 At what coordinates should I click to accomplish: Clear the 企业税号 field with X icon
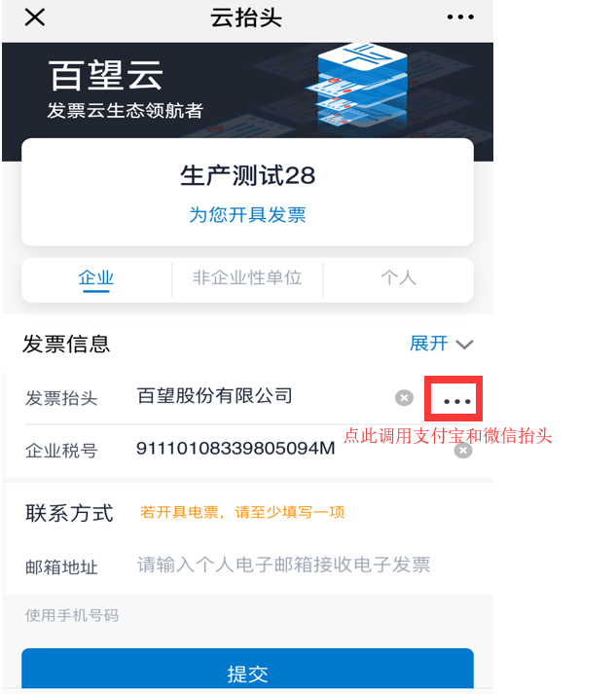[463, 451]
